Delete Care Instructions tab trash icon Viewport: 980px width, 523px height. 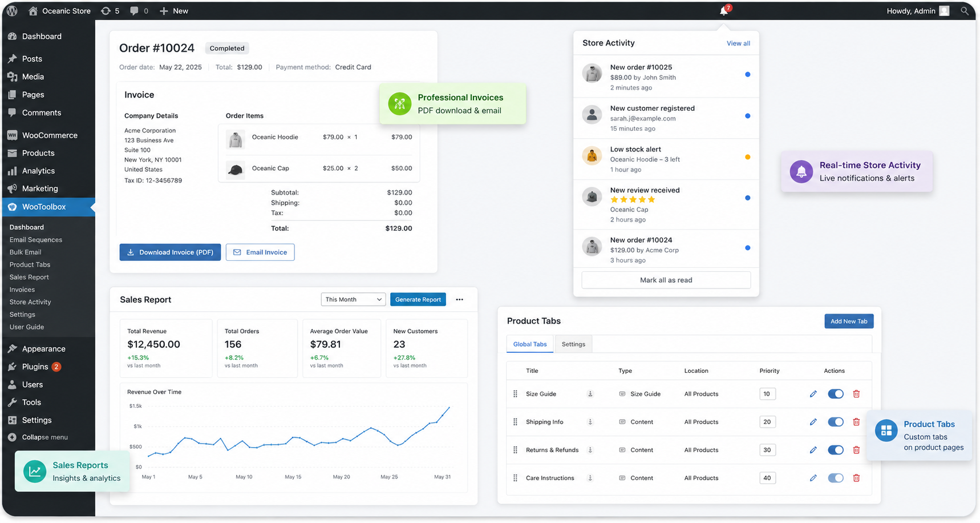click(856, 478)
